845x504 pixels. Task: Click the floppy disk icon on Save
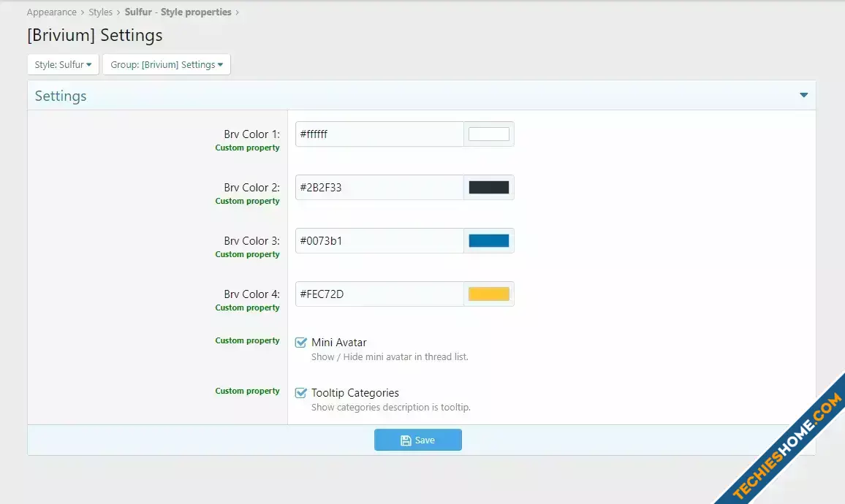click(x=406, y=440)
